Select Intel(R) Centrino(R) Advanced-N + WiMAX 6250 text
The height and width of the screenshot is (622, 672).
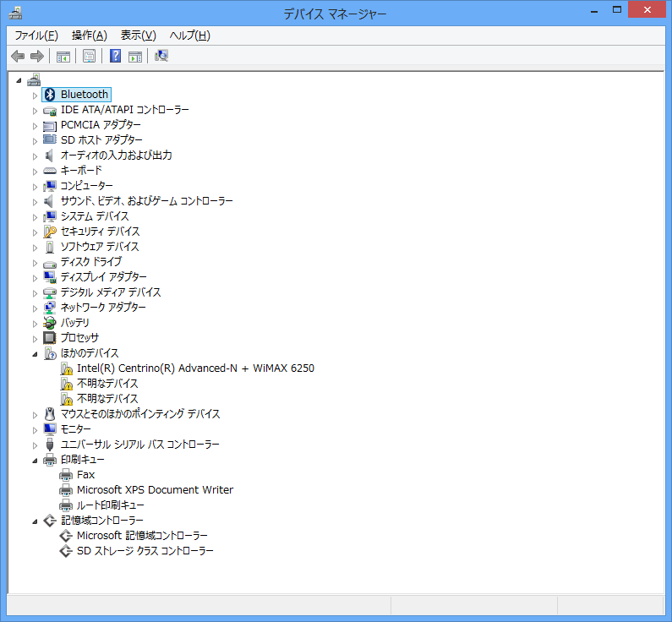[x=195, y=368]
